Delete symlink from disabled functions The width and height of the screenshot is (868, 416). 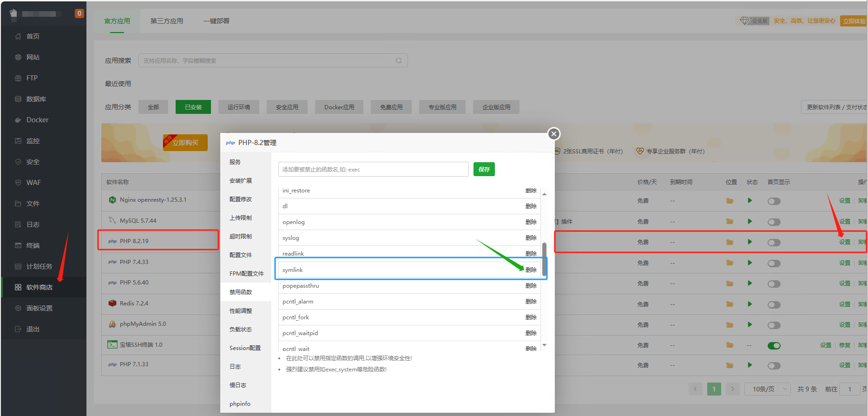tap(531, 270)
